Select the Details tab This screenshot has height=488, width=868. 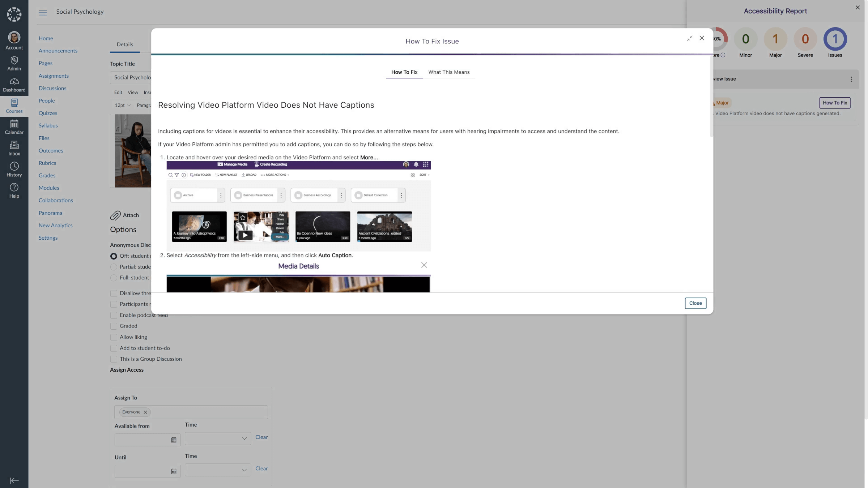pyautogui.click(x=125, y=44)
